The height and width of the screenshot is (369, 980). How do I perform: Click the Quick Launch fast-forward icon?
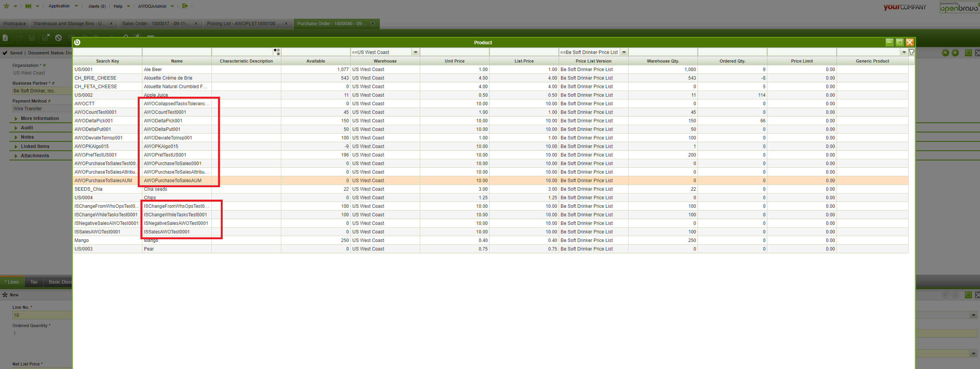28,6
